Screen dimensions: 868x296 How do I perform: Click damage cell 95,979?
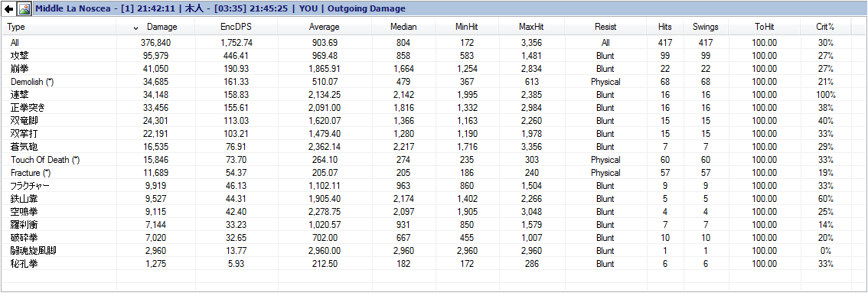point(155,55)
